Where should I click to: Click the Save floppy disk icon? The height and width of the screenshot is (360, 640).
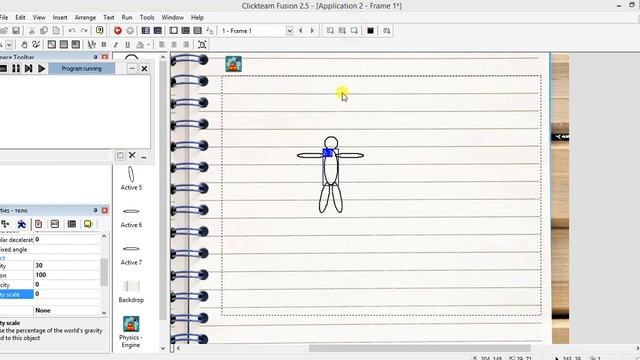coord(16,31)
